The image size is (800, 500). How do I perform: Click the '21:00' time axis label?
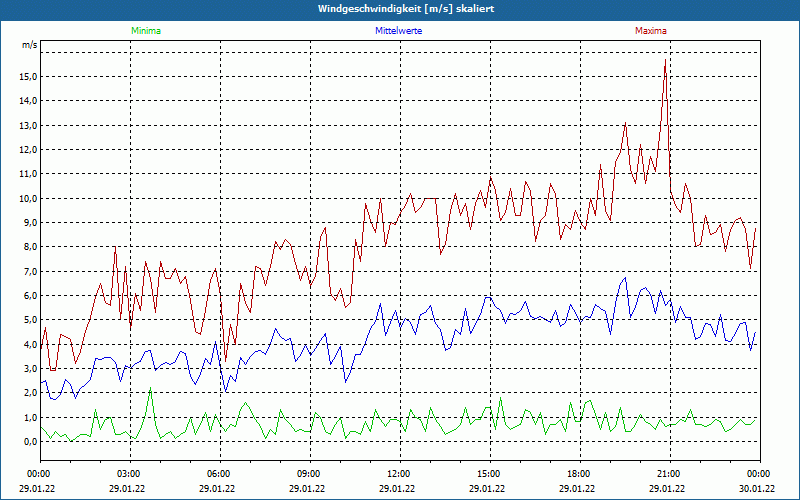pyautogui.click(x=670, y=474)
